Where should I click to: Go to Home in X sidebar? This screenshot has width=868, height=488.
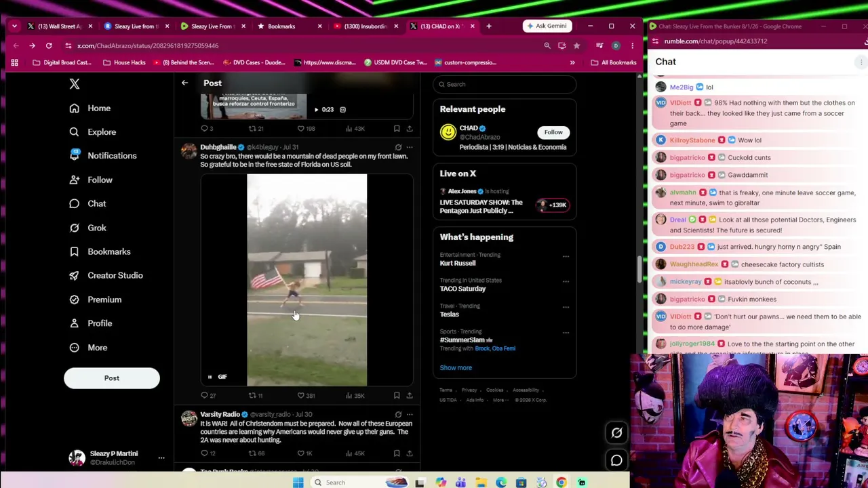90,108
